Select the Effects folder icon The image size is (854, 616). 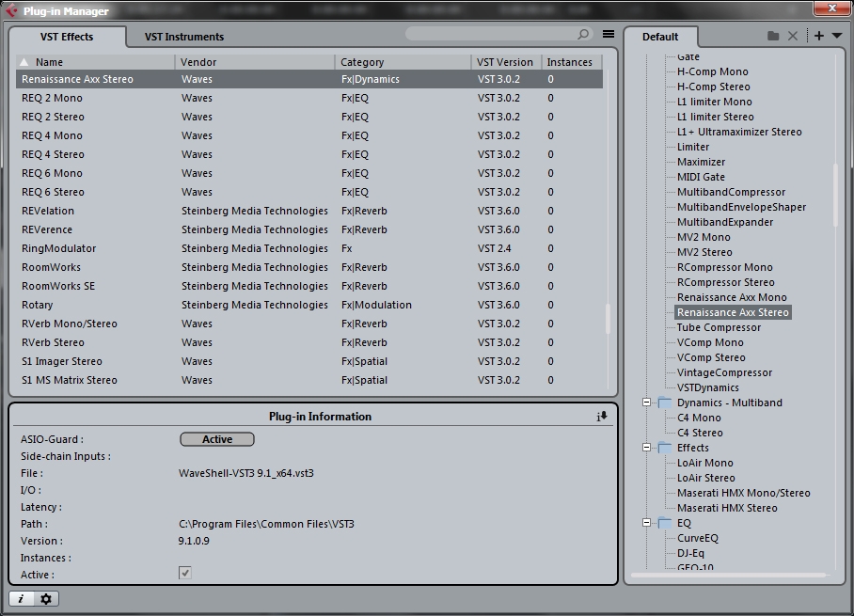(664, 448)
